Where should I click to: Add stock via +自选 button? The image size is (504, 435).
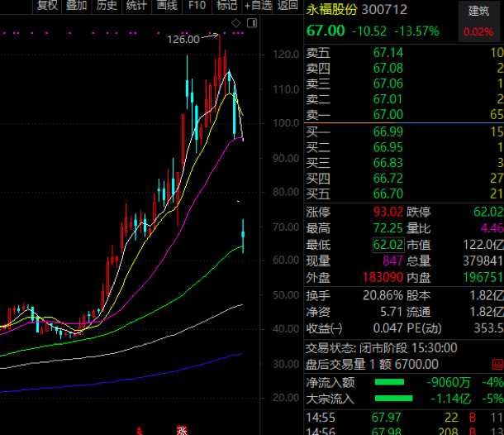(257, 6)
